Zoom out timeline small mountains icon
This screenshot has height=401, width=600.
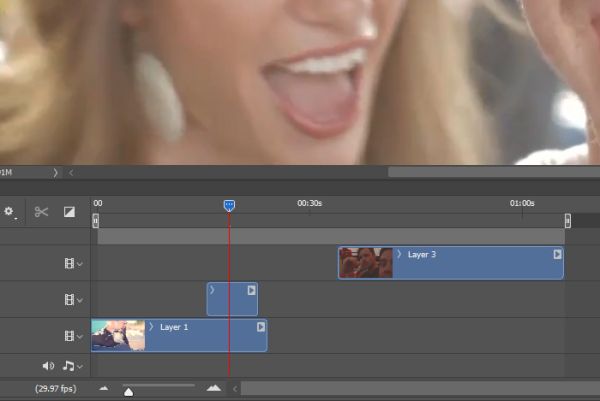(x=104, y=388)
